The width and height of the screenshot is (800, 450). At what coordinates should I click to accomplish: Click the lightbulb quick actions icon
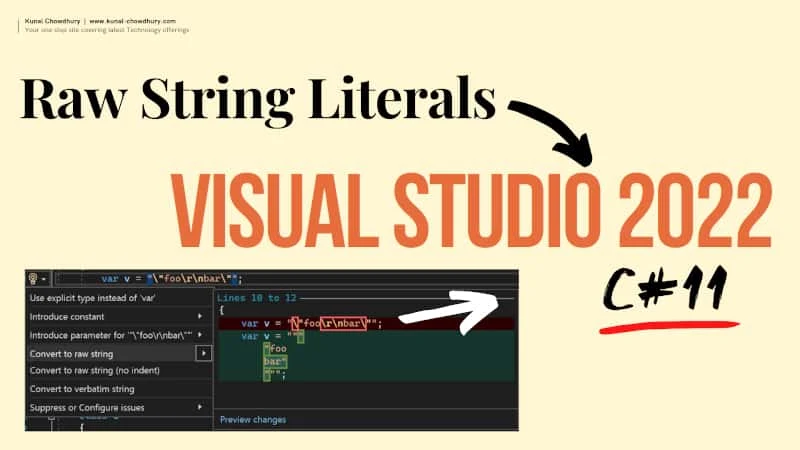pos(33,279)
